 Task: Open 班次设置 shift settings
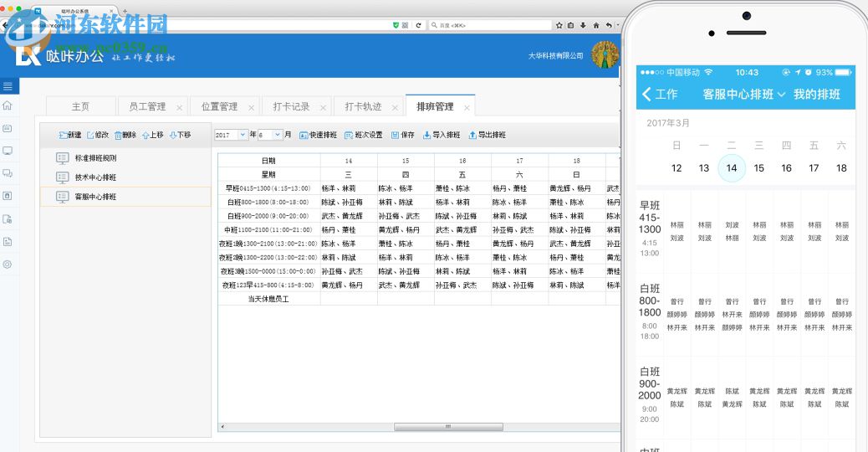tap(364, 135)
